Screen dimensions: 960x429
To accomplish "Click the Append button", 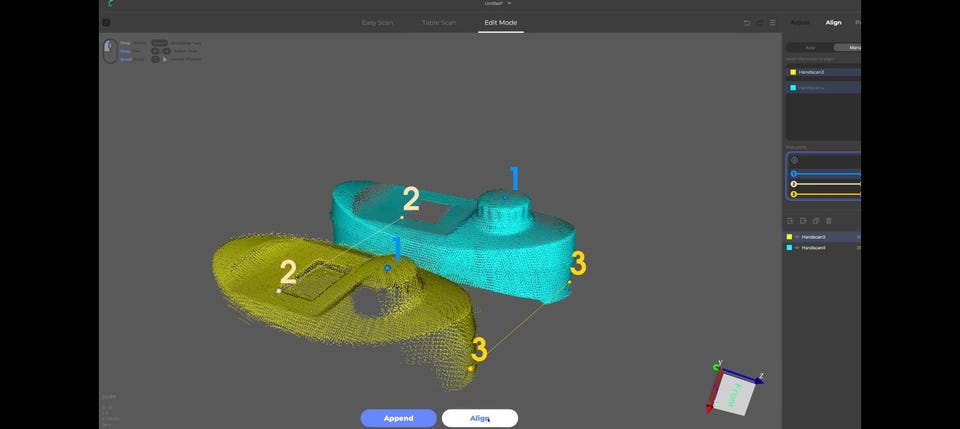I will coord(399,419).
